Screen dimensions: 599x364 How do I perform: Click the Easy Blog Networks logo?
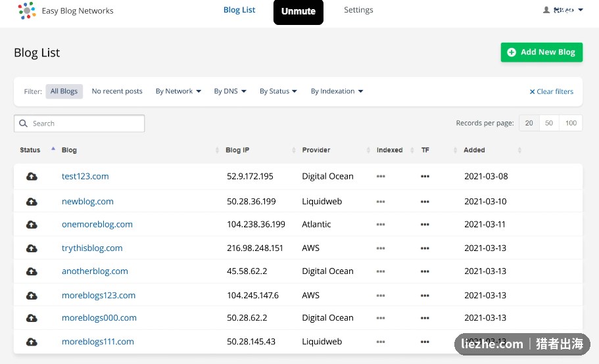(27, 11)
